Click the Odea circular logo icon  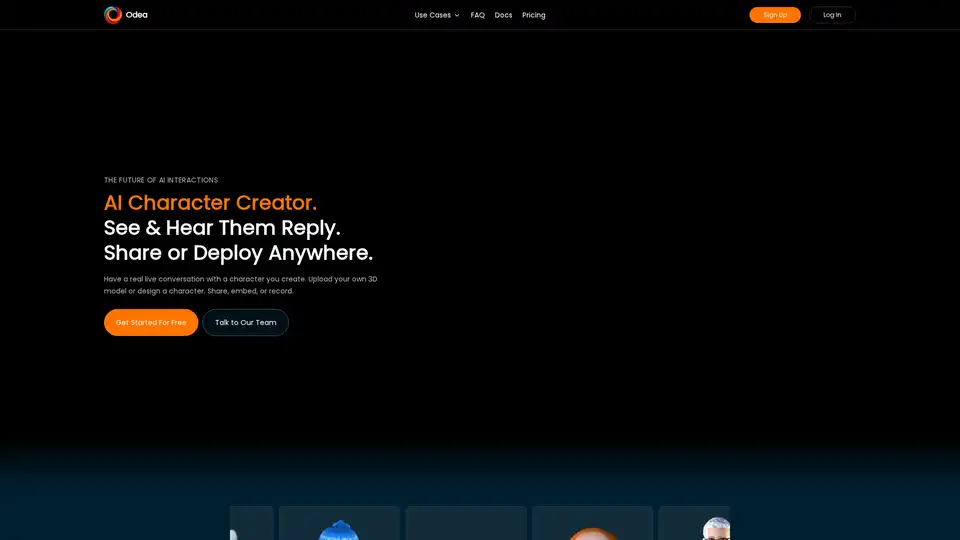[113, 15]
